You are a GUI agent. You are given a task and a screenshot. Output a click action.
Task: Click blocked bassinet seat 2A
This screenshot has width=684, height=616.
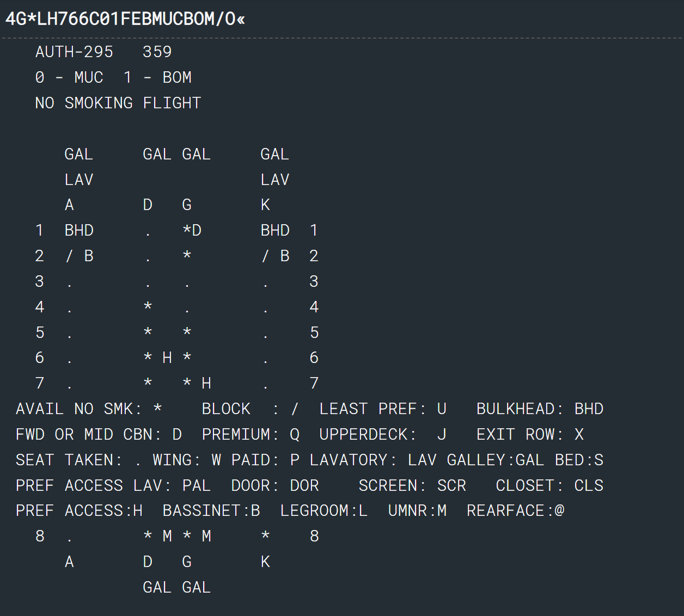[x=79, y=256]
